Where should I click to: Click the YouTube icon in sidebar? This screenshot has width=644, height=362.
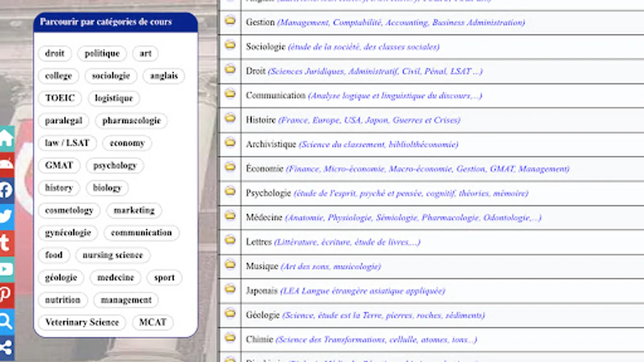coord(7,269)
